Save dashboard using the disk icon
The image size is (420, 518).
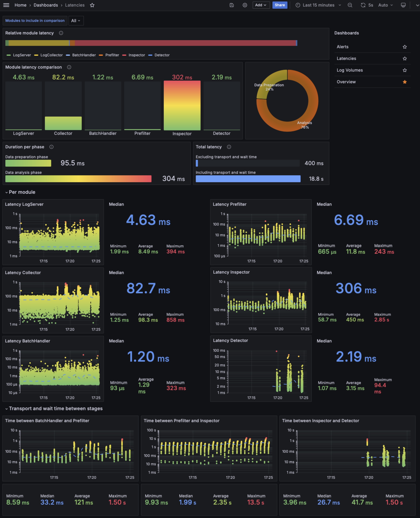(232, 5)
